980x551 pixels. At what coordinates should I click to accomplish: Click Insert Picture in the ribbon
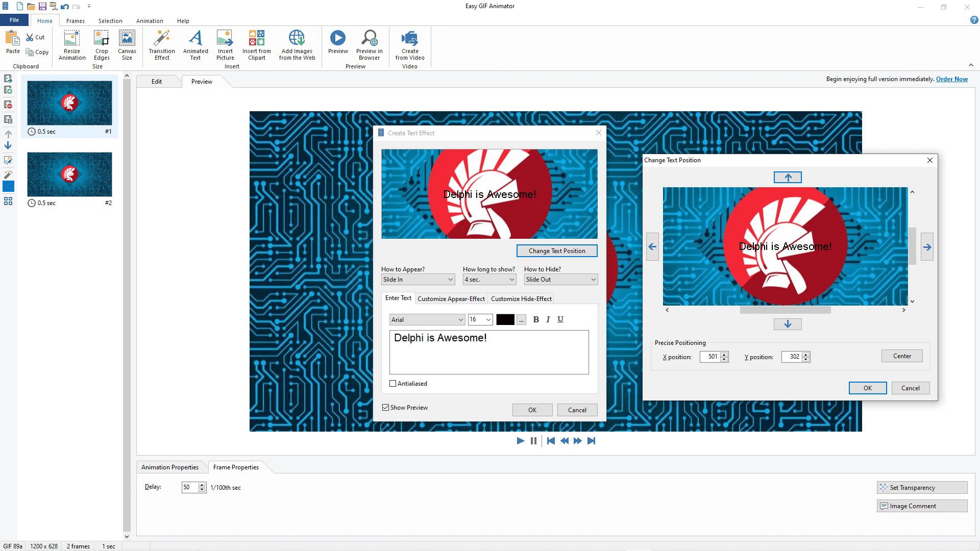[x=225, y=45]
